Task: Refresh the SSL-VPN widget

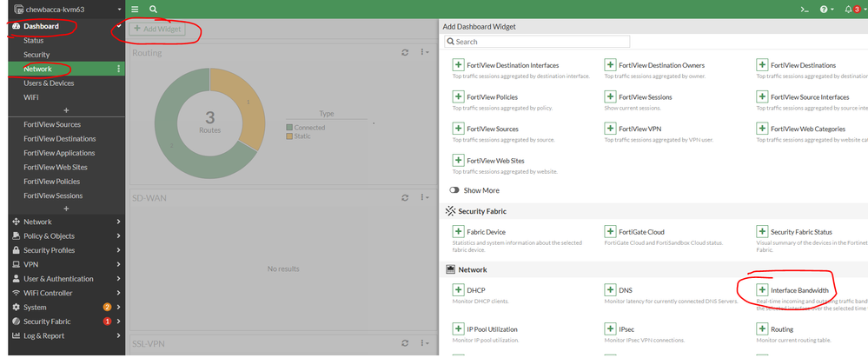Action: coord(405,343)
